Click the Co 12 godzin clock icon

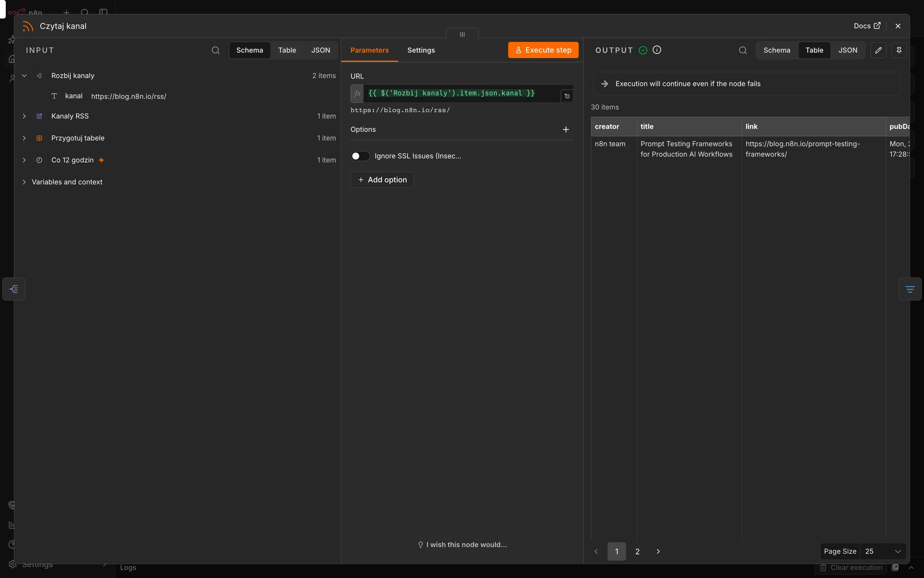[x=39, y=160]
